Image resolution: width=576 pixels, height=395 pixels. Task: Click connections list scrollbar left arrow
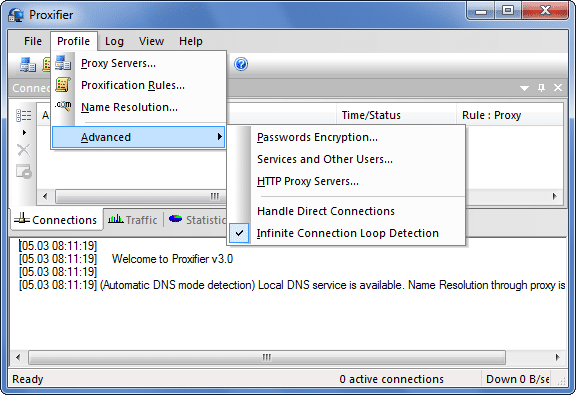coord(45,196)
